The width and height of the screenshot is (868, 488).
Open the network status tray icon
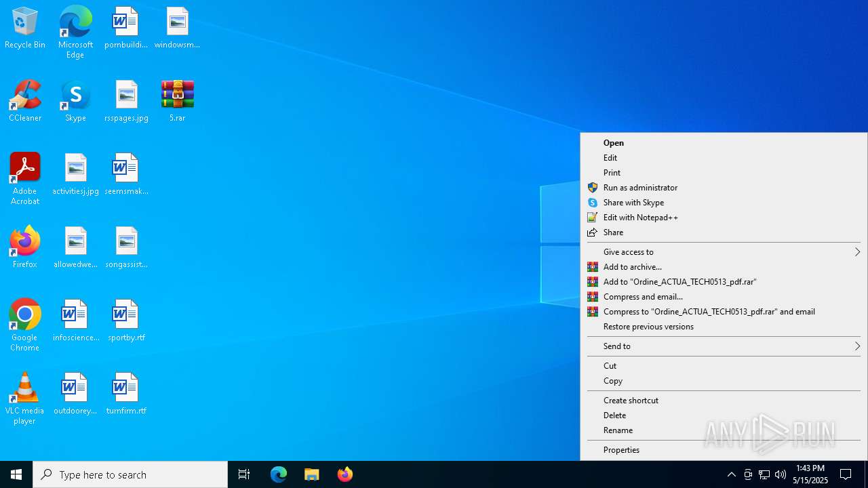coord(764,474)
